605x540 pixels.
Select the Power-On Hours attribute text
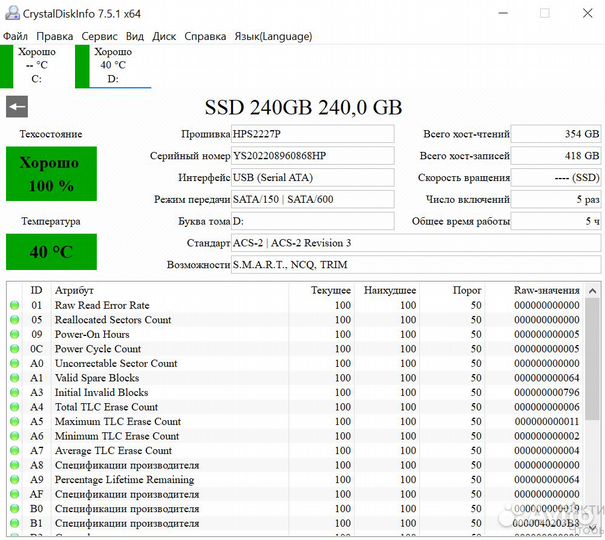tap(92, 334)
